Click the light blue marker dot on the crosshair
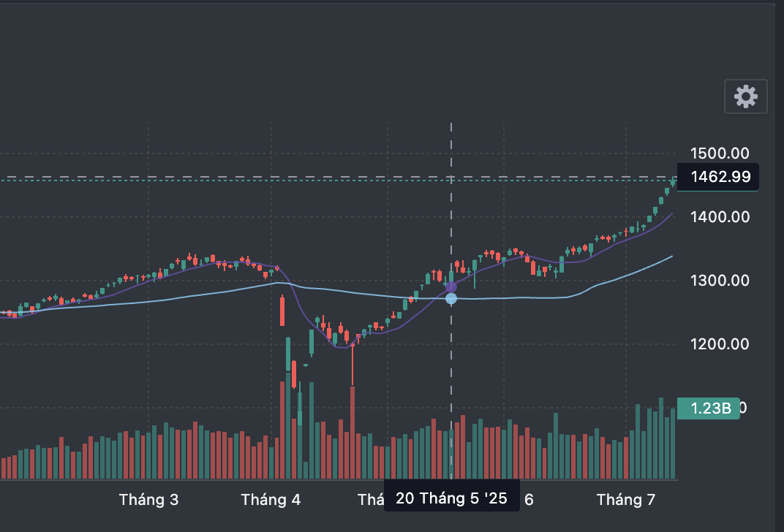Viewport: 784px width, 532px height. click(451, 298)
